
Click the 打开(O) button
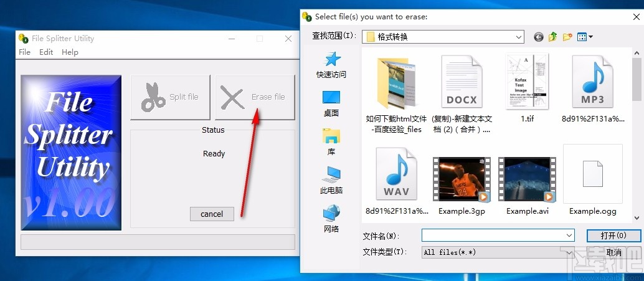pyautogui.click(x=613, y=236)
